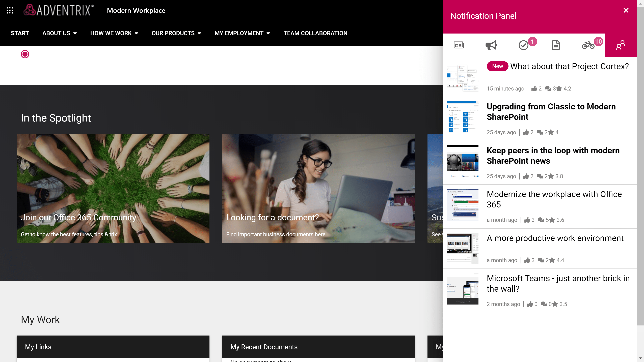Open the document tab icon in Notification Panel
644x362 pixels.
coord(556,45)
